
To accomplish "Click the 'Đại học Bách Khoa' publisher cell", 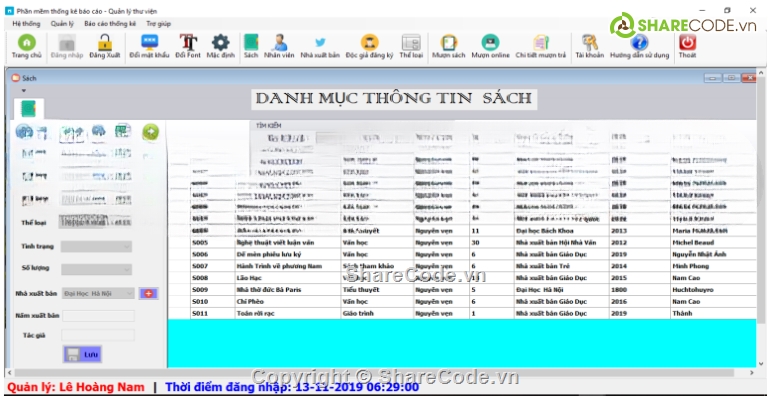I will [x=562, y=231].
